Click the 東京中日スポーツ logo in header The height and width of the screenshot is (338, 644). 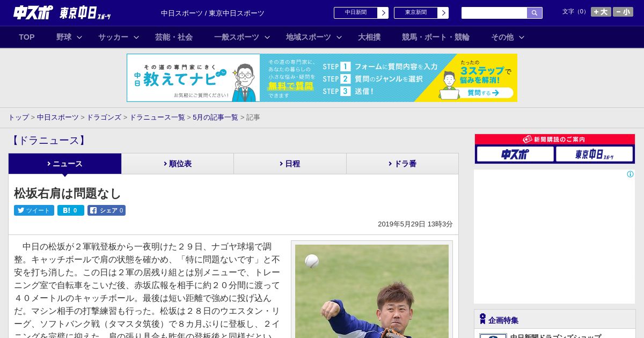pos(85,13)
